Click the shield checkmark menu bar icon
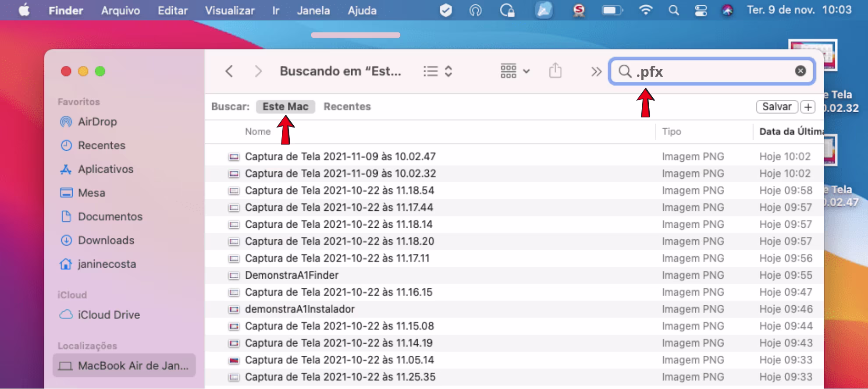 pyautogui.click(x=446, y=10)
